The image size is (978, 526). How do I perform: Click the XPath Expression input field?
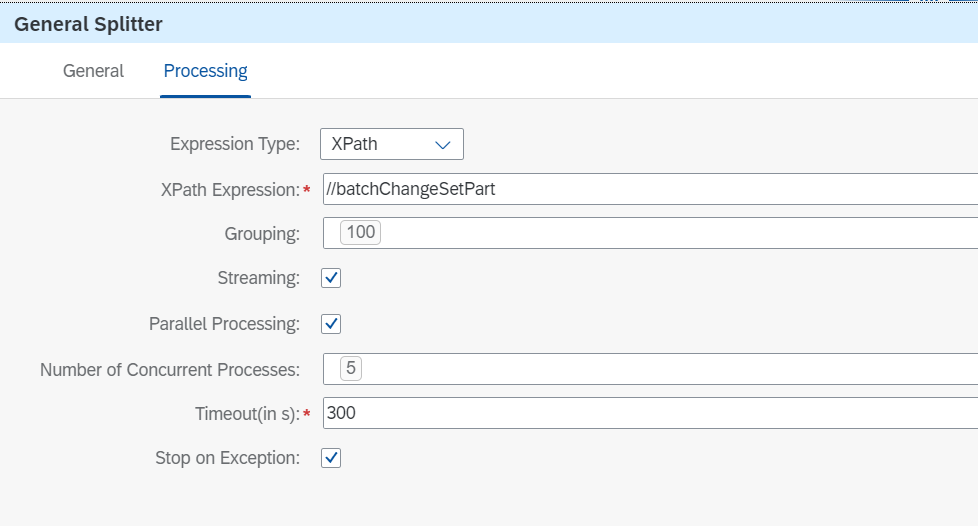point(650,189)
